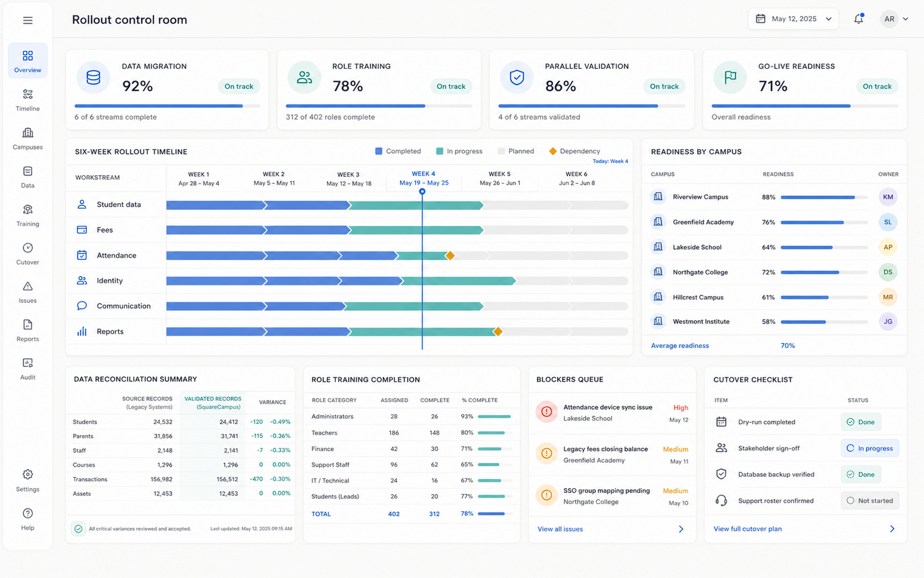Click the KM owner avatar
Screen dimensions: 924x578
pyautogui.click(x=888, y=197)
